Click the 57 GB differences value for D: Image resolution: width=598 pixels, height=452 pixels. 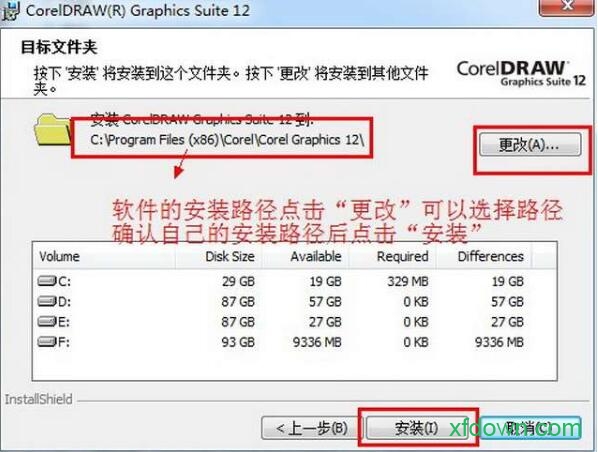click(507, 302)
